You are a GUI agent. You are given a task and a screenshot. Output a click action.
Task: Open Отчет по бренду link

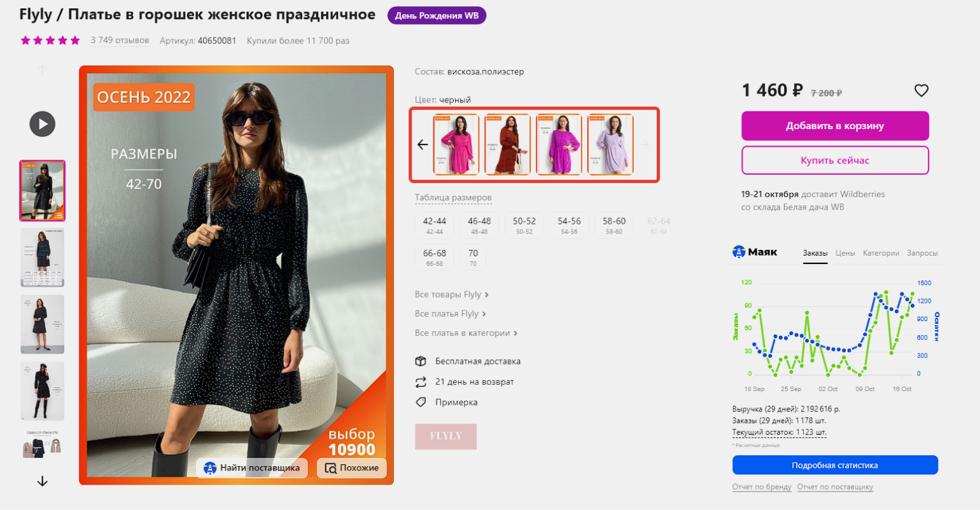(x=762, y=487)
